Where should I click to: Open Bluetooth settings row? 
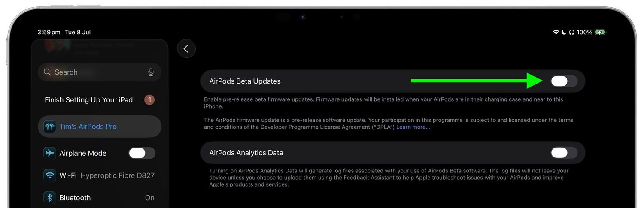point(100,198)
